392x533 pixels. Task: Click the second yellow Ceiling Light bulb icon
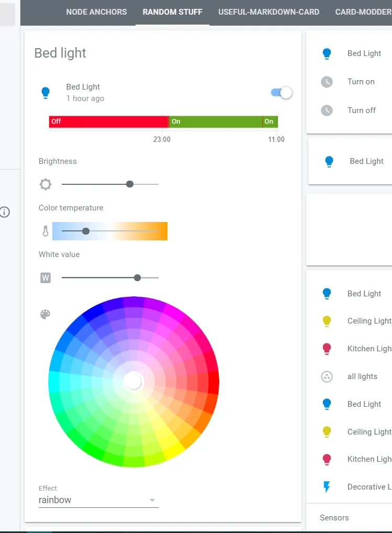pyautogui.click(x=327, y=432)
